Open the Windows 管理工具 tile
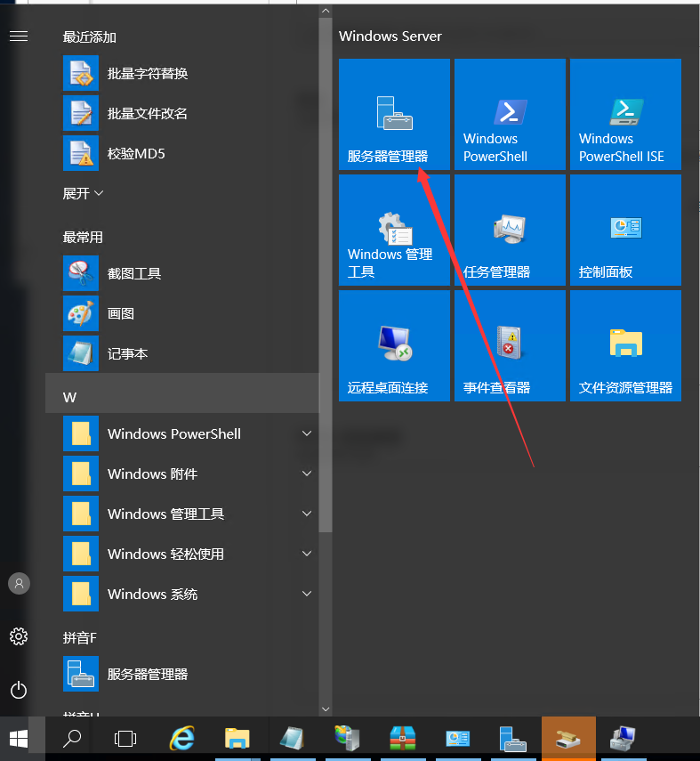 (394, 230)
